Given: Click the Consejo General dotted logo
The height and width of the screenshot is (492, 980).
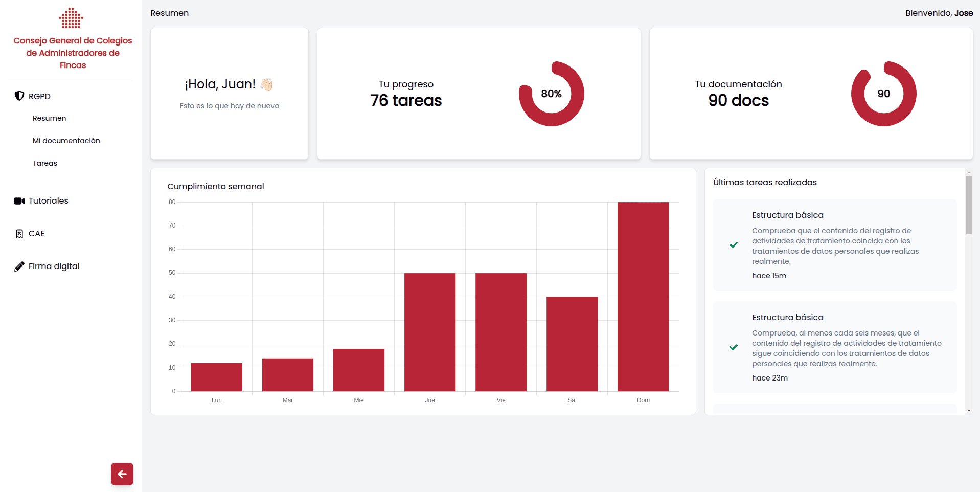Looking at the screenshot, I should pos(71,18).
